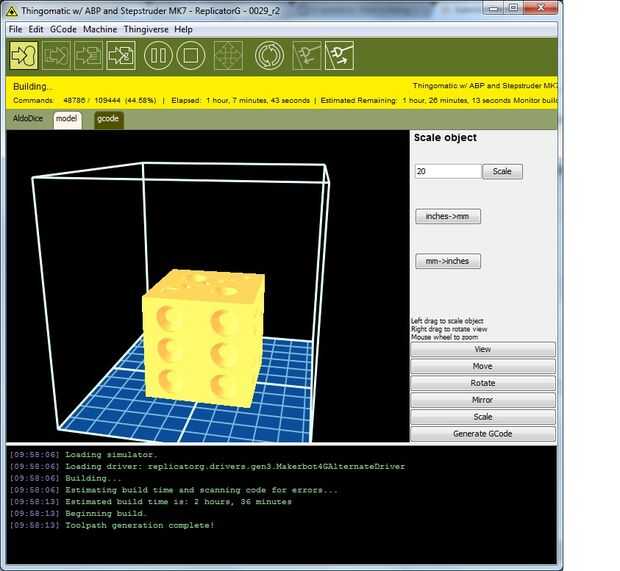
Task: Click the Move button
Action: coord(483,366)
